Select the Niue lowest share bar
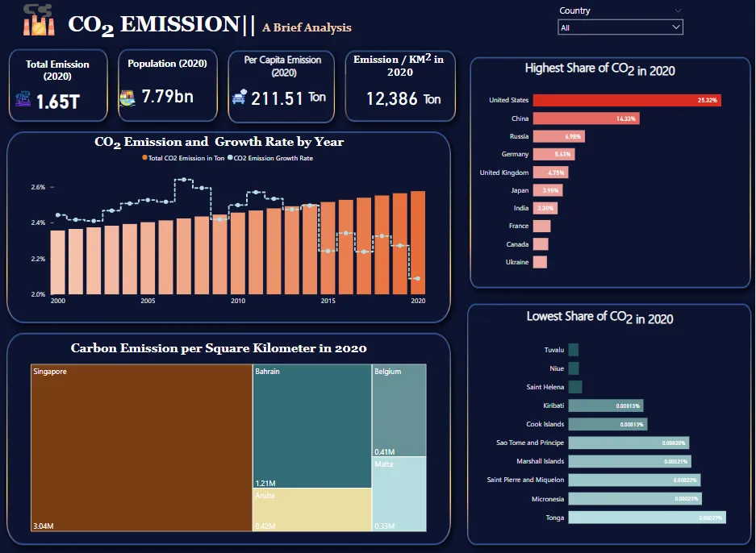Screen dimensions: 756x553 (574, 368)
